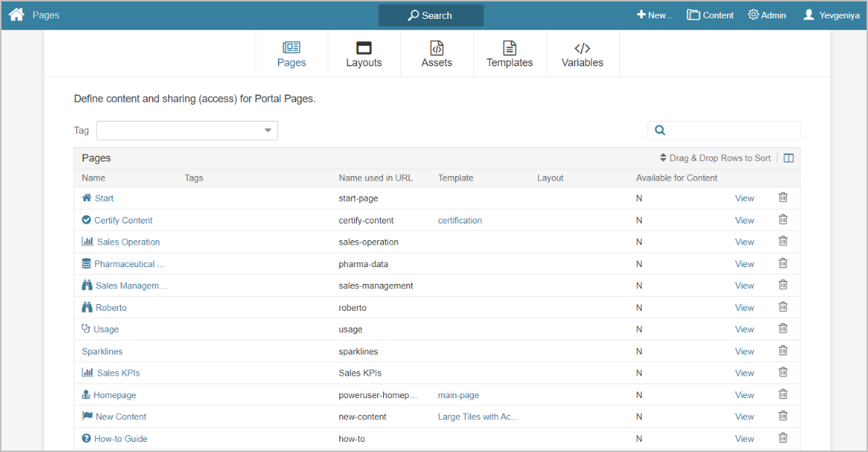Click trash icon for Usage row

783,328
